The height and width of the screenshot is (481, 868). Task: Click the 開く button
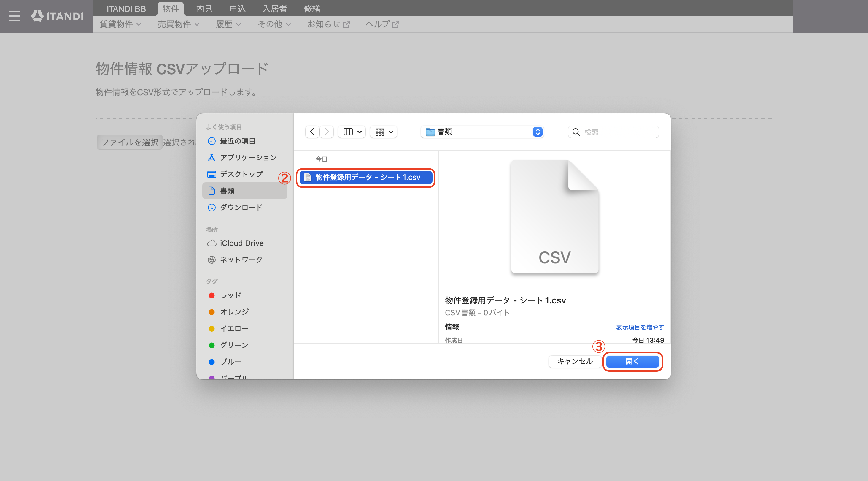632,361
